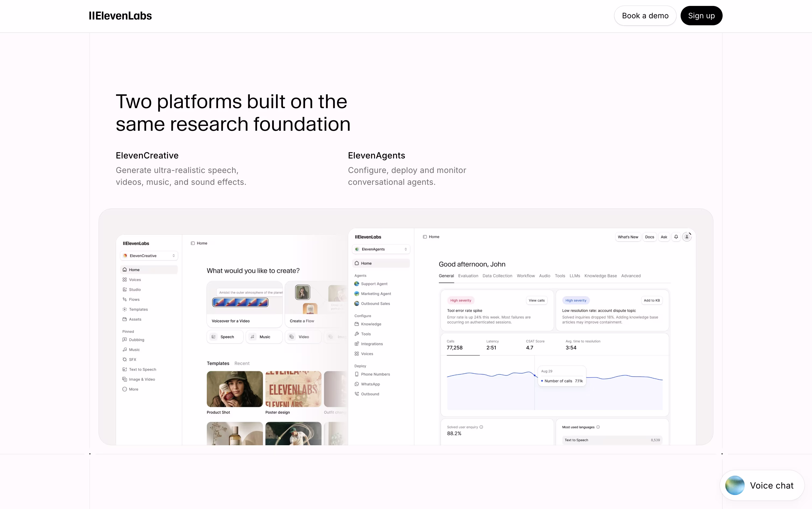The width and height of the screenshot is (812, 509).
Task: Click the Speech creation chip
Action: (225, 337)
